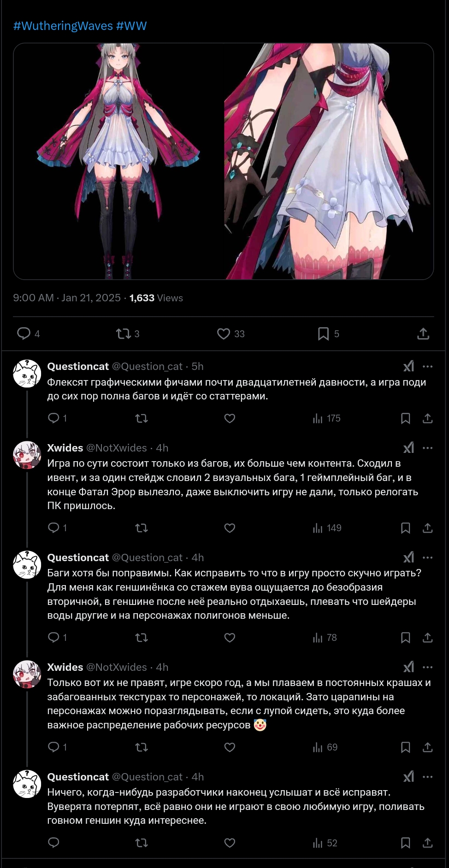This screenshot has height=868, width=449.
Task: Open the full-body character image on the left
Action: [118, 161]
